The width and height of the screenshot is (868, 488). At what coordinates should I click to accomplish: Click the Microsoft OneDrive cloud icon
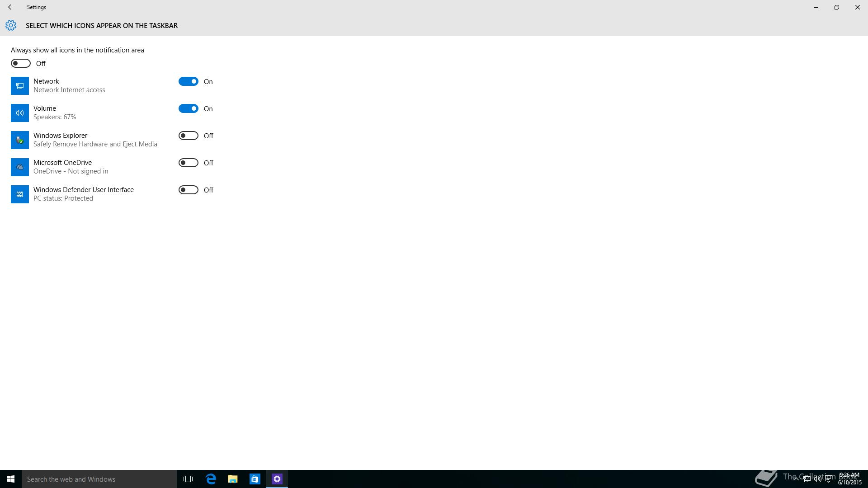pyautogui.click(x=20, y=167)
